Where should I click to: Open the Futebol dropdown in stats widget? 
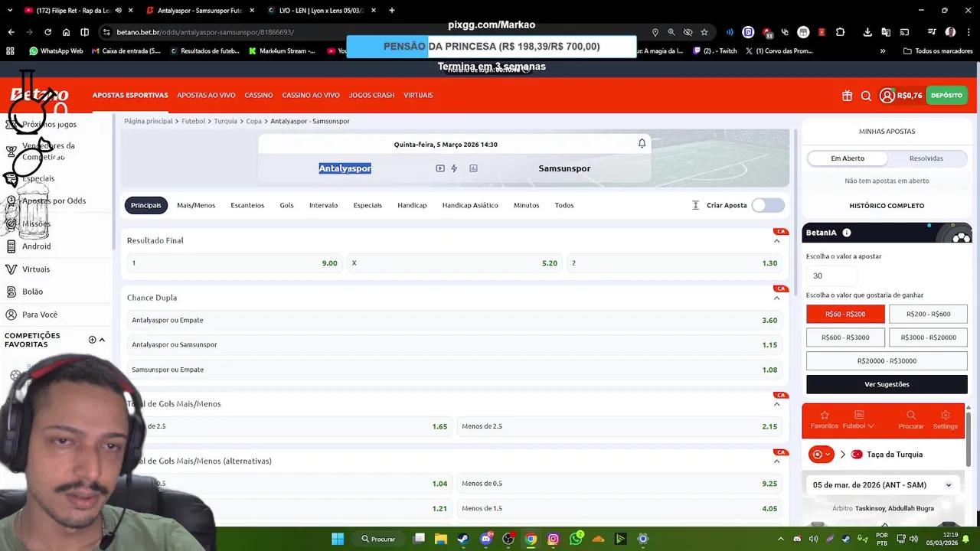(859, 419)
